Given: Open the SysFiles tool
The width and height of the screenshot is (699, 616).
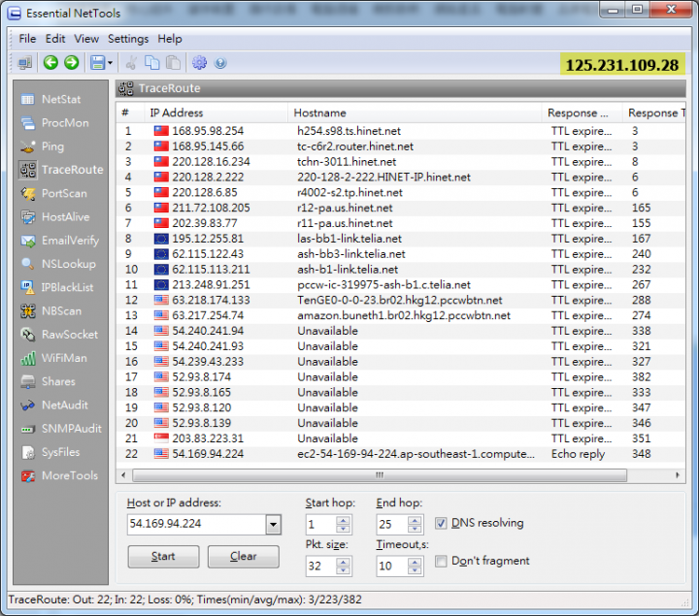Looking at the screenshot, I should coord(50,452).
